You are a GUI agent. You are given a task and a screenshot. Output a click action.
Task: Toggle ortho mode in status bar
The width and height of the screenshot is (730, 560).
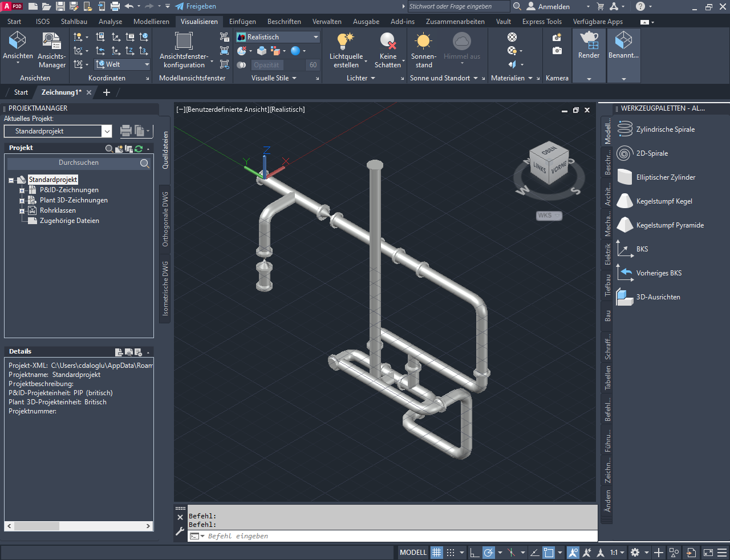[x=474, y=553]
